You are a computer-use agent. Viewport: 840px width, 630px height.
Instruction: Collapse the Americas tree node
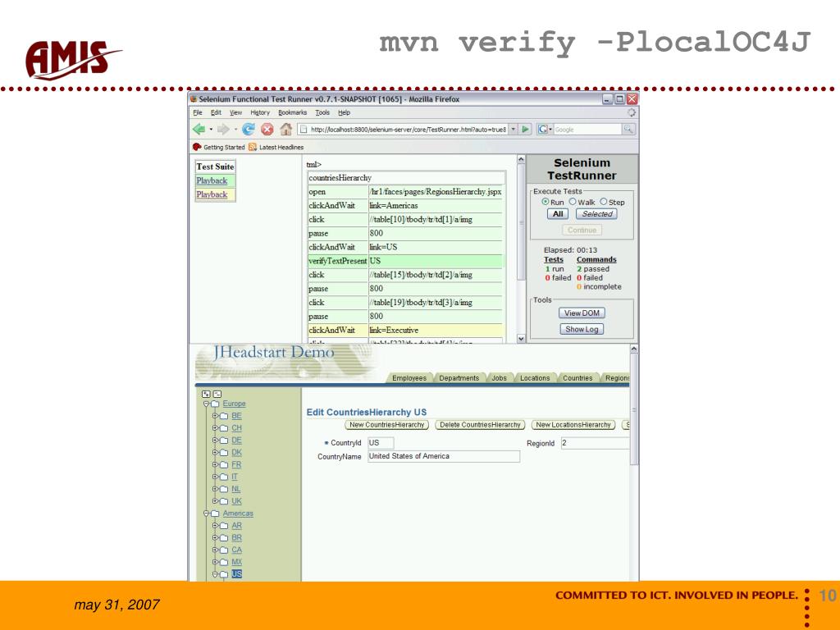click(x=206, y=514)
